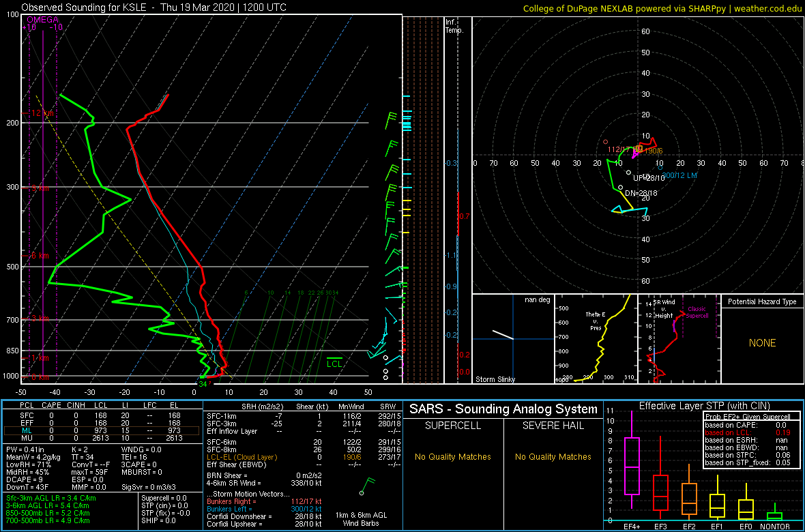Viewport: 805px width, 532px height.
Task: Click the 'STP (cin) = 0.0' value
Action: [x=163, y=506]
